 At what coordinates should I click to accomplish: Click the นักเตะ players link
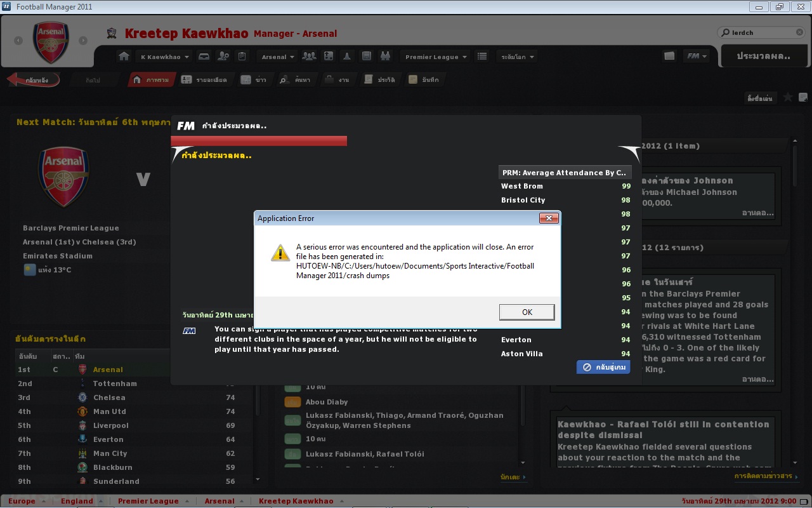pyautogui.click(x=513, y=476)
